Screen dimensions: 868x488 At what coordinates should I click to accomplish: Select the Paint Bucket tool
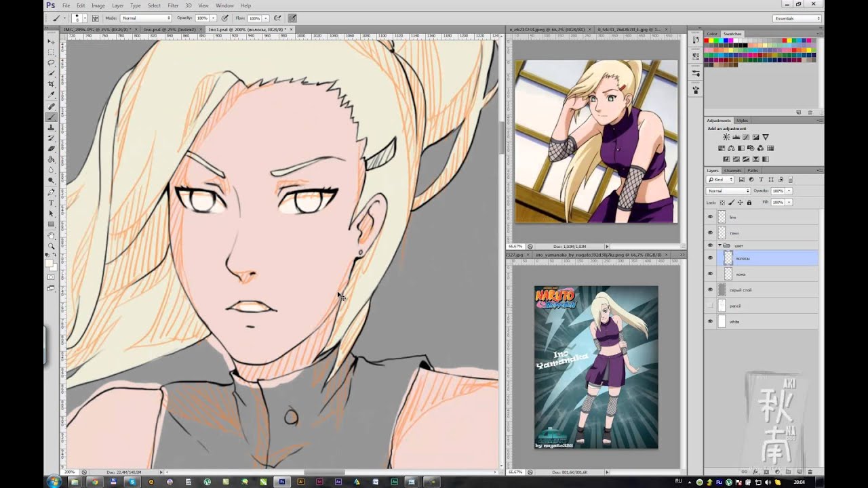(x=52, y=160)
